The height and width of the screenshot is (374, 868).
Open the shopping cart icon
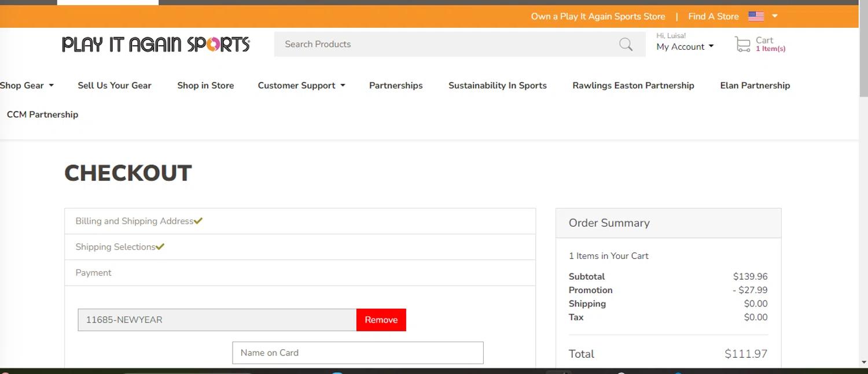pyautogui.click(x=742, y=45)
